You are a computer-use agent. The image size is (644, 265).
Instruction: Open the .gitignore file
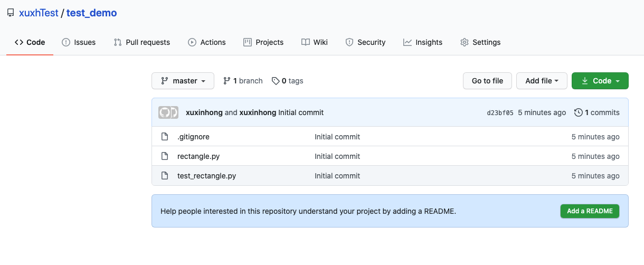tap(193, 137)
